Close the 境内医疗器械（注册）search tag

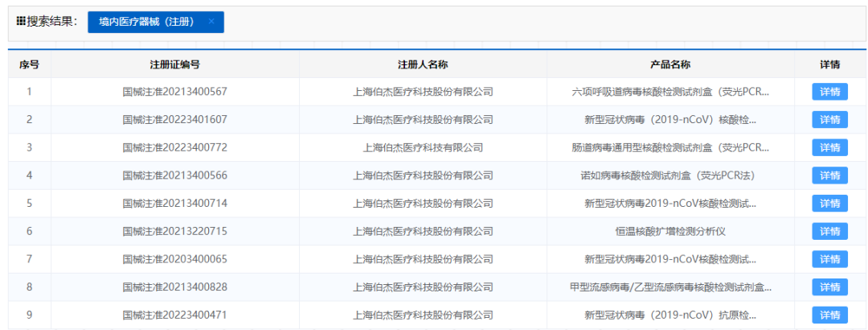[211, 22]
